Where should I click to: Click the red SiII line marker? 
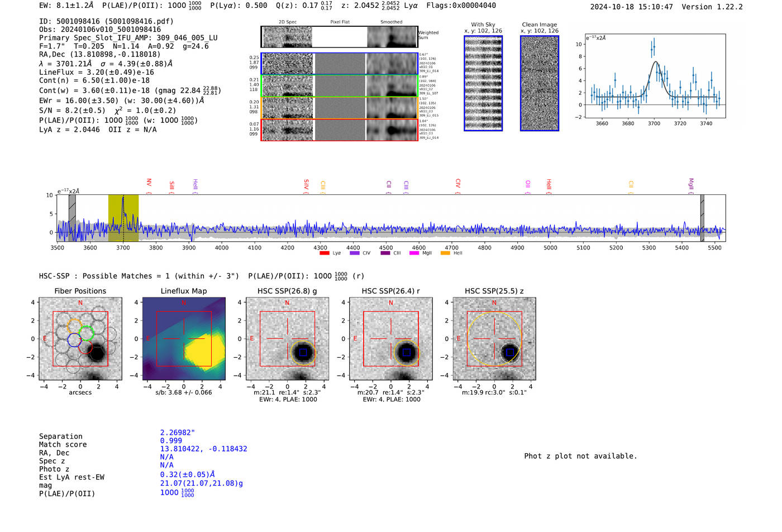click(171, 187)
